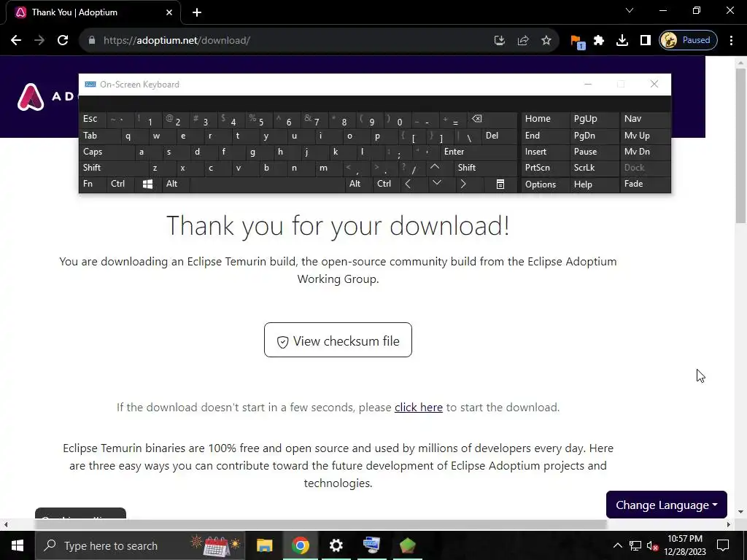Click the vertical page scrollbar thumb
Image resolution: width=747 pixels, height=560 pixels.
click(740, 145)
